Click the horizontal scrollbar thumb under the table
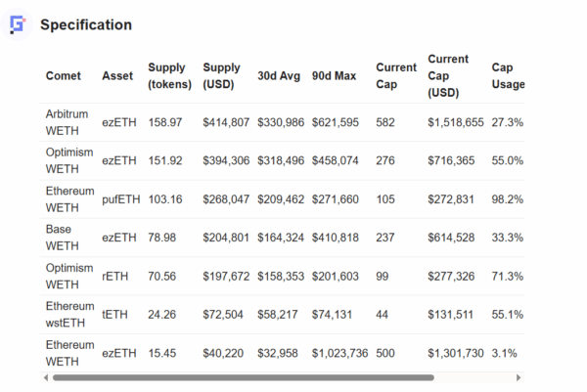Screen dimensions: 587x392 244,377
